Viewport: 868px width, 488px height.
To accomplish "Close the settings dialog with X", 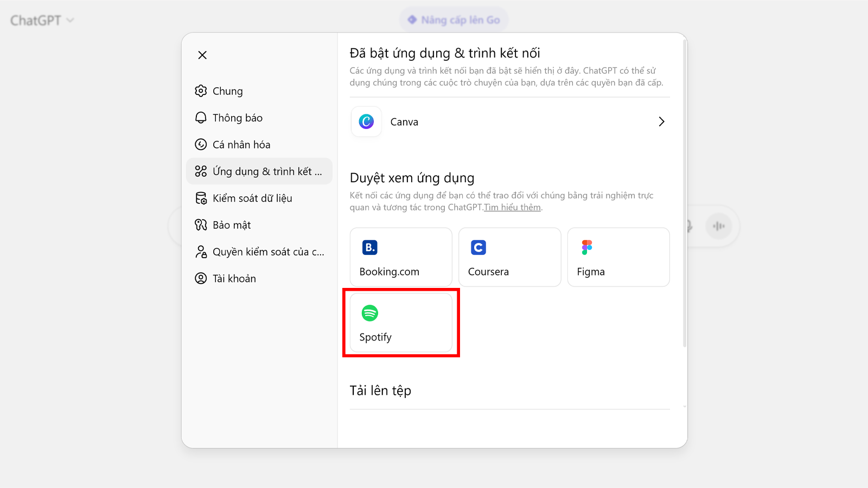I will click(x=202, y=55).
